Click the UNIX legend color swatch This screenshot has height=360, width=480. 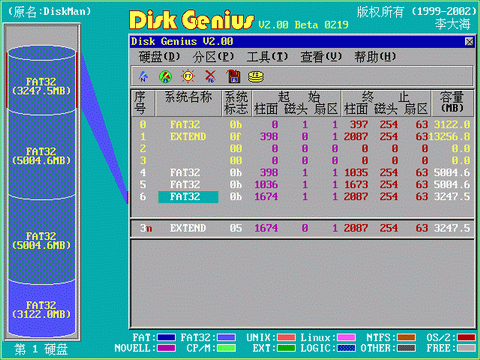point(286,338)
